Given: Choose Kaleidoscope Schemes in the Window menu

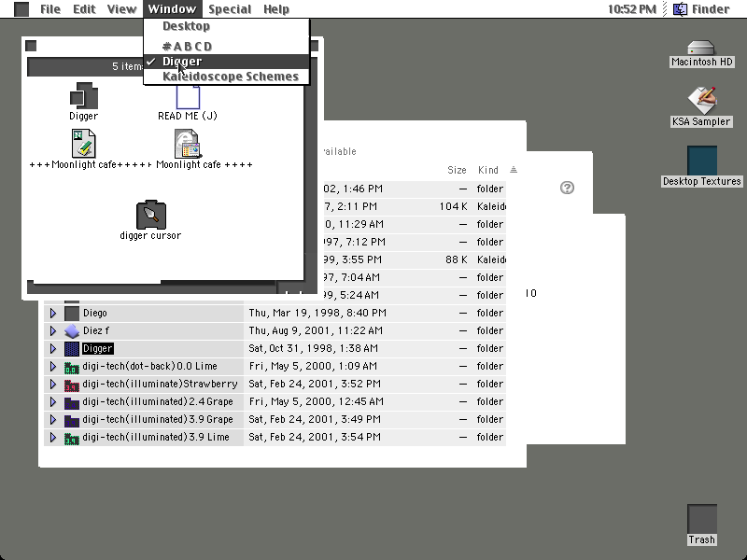Looking at the screenshot, I should tap(226, 77).
